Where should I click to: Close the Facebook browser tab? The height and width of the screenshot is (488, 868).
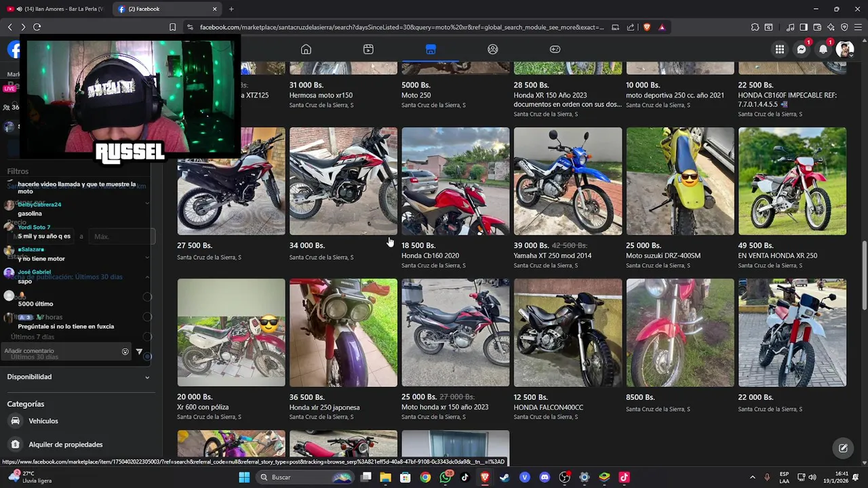click(x=214, y=9)
